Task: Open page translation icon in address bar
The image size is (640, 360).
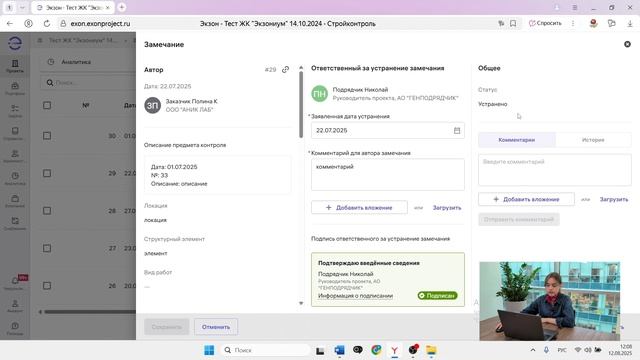Action: (501, 24)
